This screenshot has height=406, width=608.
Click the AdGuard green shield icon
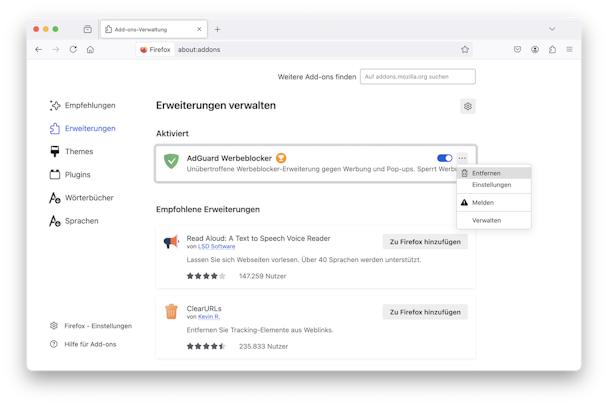click(x=171, y=161)
